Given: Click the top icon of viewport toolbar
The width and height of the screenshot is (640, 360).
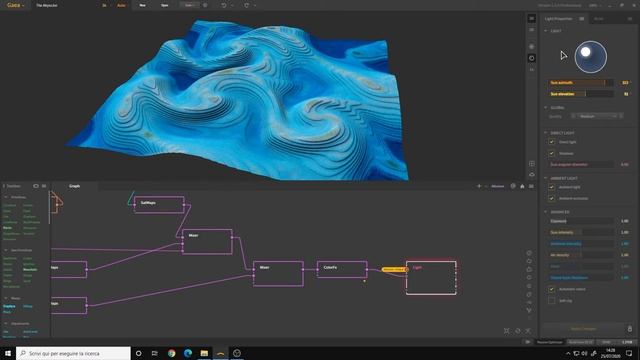Looking at the screenshot, I should click(531, 18).
